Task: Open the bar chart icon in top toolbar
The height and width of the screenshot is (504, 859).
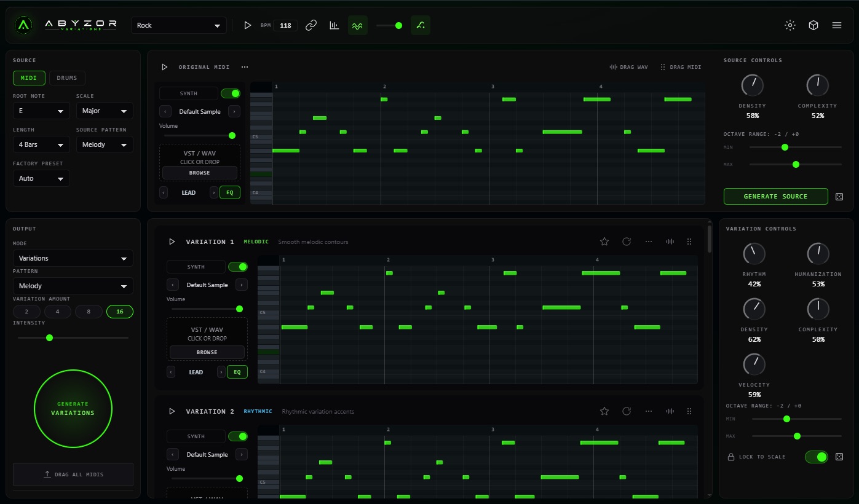Action: point(334,25)
